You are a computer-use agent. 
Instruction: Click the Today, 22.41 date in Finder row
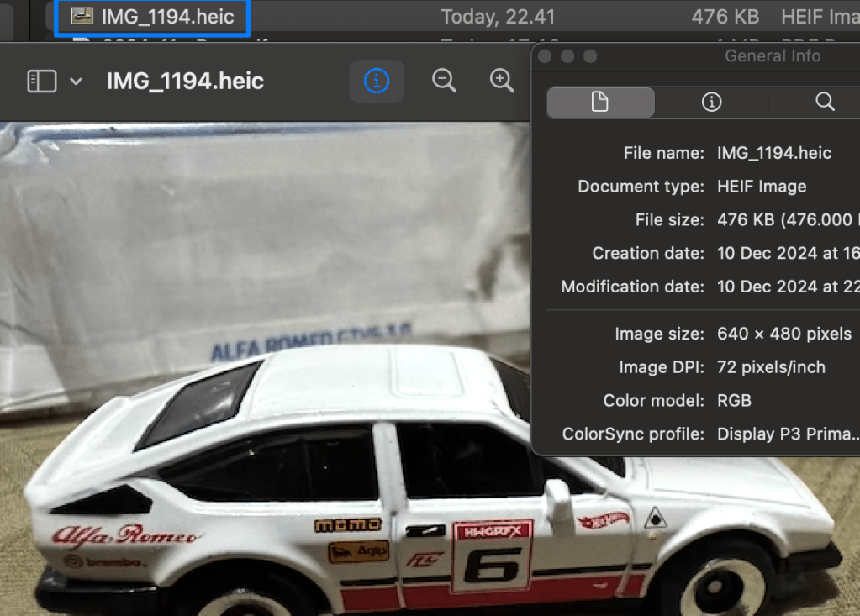[x=498, y=17]
